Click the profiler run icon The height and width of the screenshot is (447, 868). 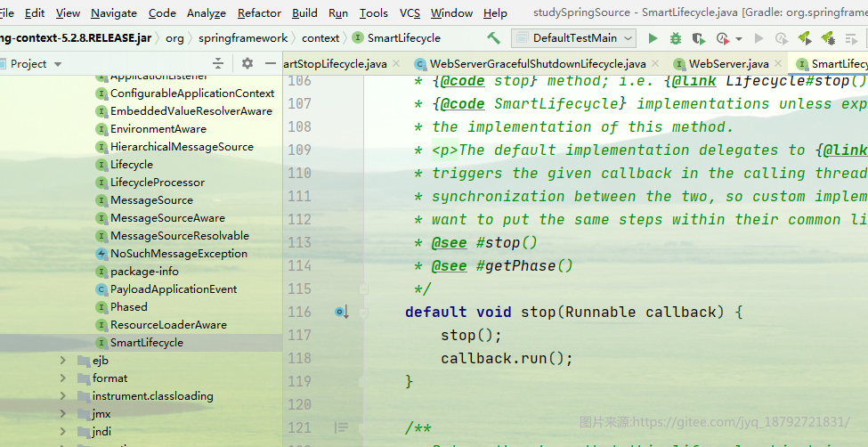pyautogui.click(x=722, y=38)
